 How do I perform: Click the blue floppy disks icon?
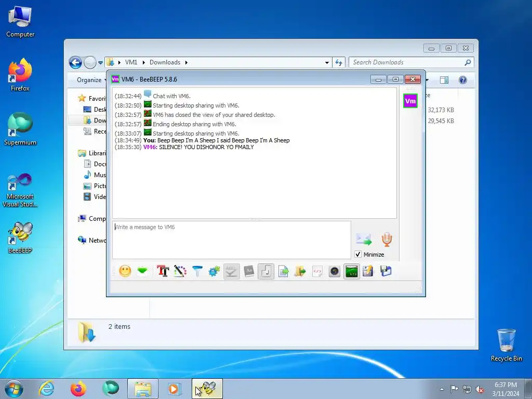pyautogui.click(x=386, y=271)
